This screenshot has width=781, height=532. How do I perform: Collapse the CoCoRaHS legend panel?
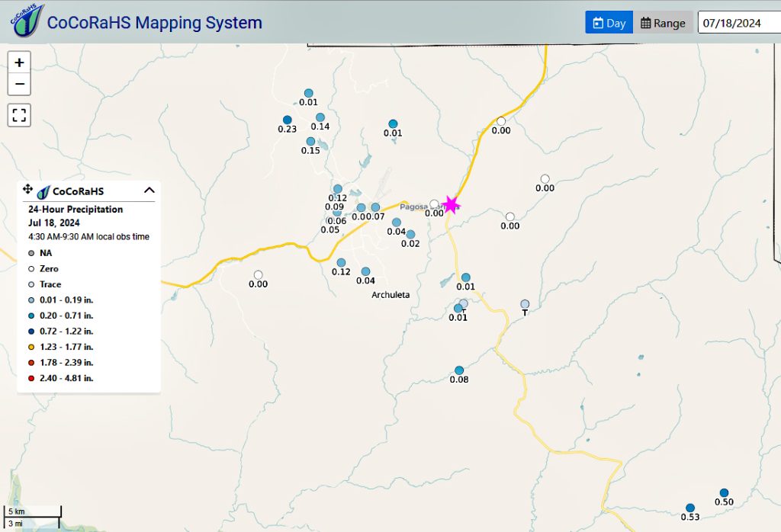pyautogui.click(x=149, y=190)
